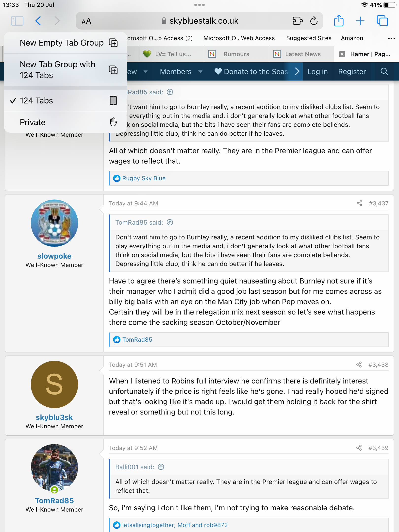Switch to the Rumours tab
Viewport: 399px width, 532px height.
[x=236, y=54]
